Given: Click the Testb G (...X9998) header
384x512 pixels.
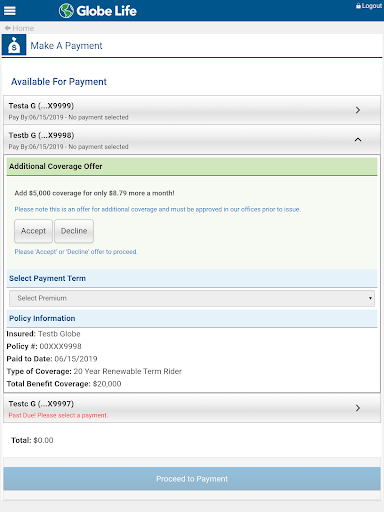Looking at the screenshot, I should 192,140.
